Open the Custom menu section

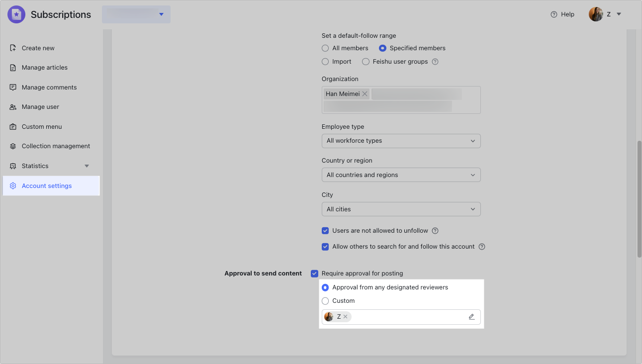pyautogui.click(x=40, y=126)
